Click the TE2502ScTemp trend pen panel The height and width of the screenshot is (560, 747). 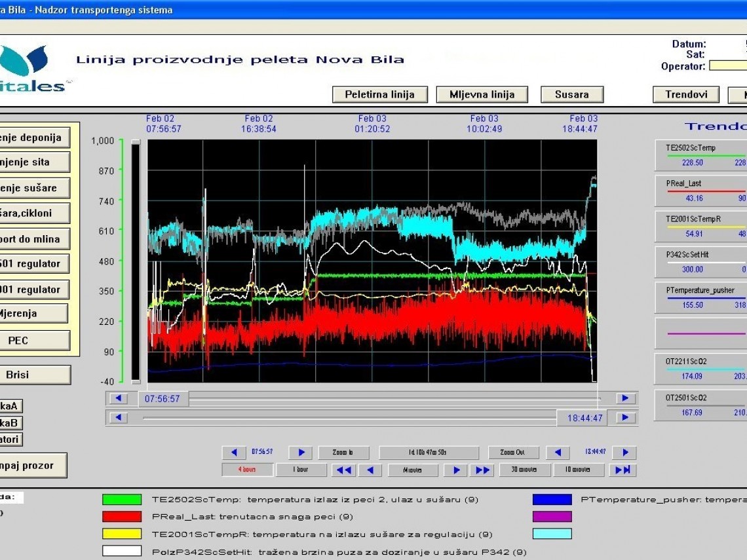tap(700, 155)
